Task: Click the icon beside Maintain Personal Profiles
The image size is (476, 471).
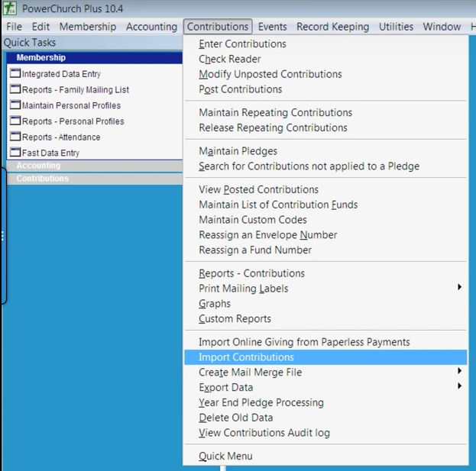Action: (15, 105)
